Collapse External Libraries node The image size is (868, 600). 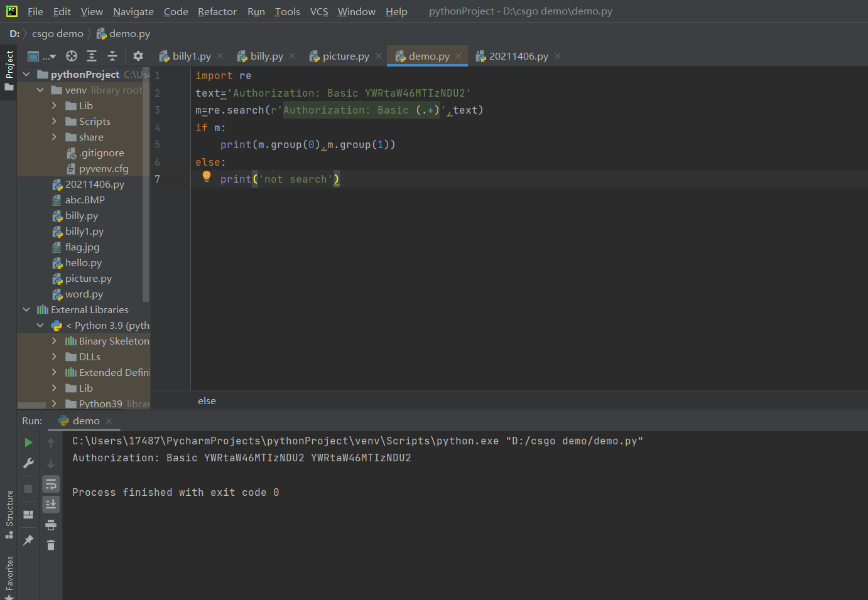click(x=26, y=309)
